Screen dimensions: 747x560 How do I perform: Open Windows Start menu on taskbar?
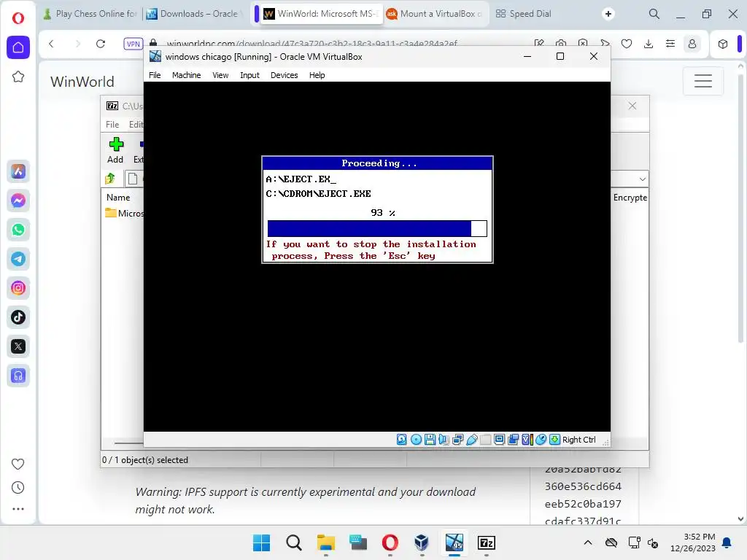pos(262,542)
